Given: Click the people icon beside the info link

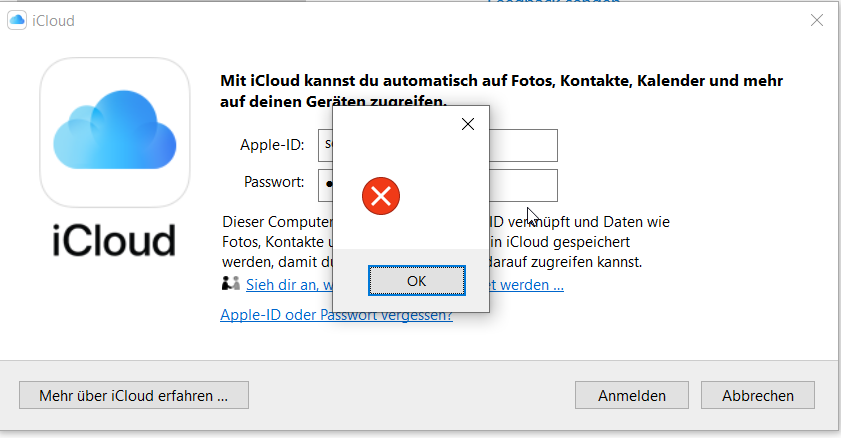Looking at the screenshot, I should tap(230, 284).
